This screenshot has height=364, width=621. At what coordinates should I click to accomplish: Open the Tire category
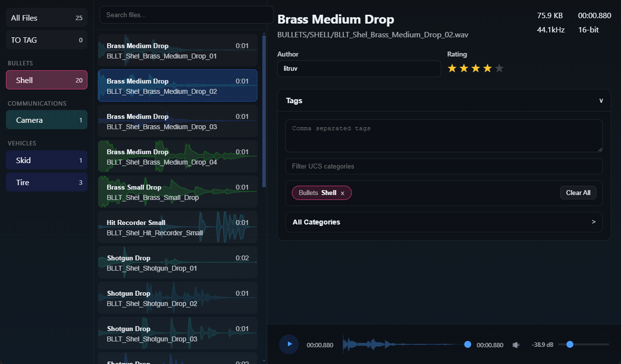pos(47,182)
